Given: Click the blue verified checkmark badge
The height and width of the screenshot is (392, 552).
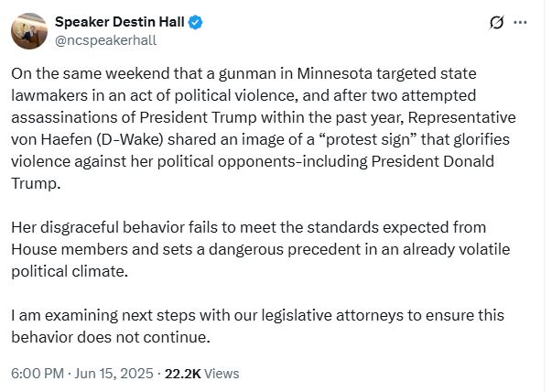Looking at the screenshot, I should [x=195, y=22].
